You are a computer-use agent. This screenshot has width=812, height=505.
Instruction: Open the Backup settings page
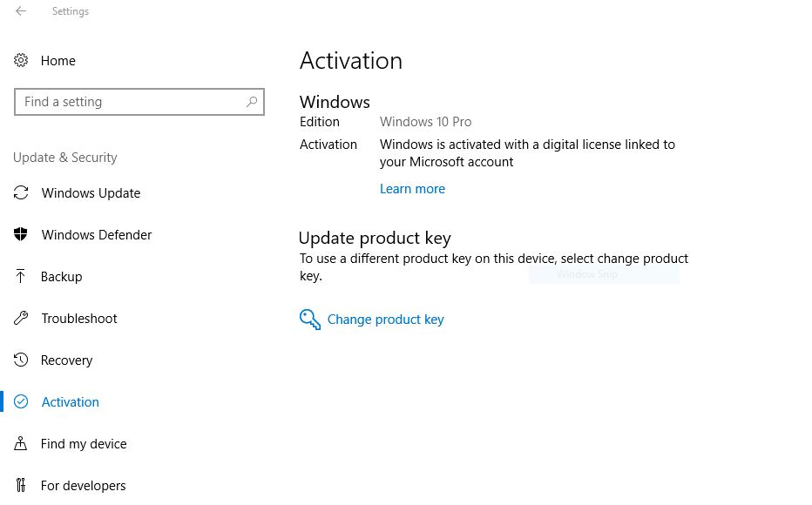(61, 277)
